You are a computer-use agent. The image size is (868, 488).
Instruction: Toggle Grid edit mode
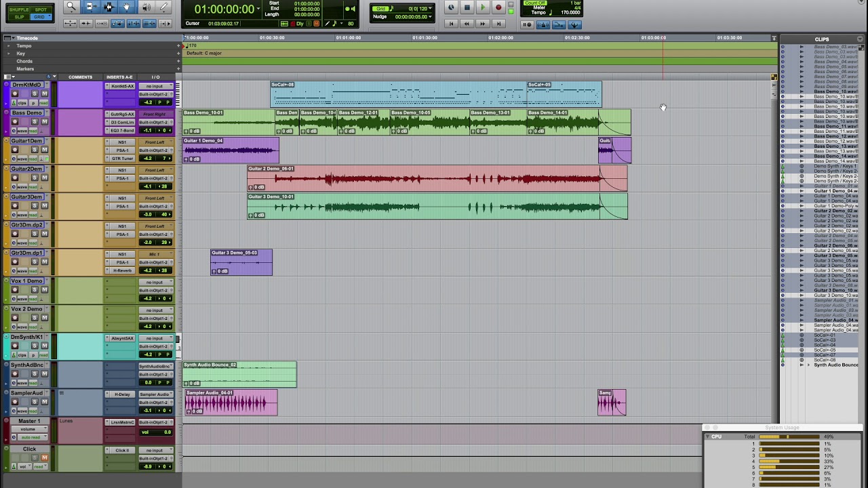pos(39,17)
